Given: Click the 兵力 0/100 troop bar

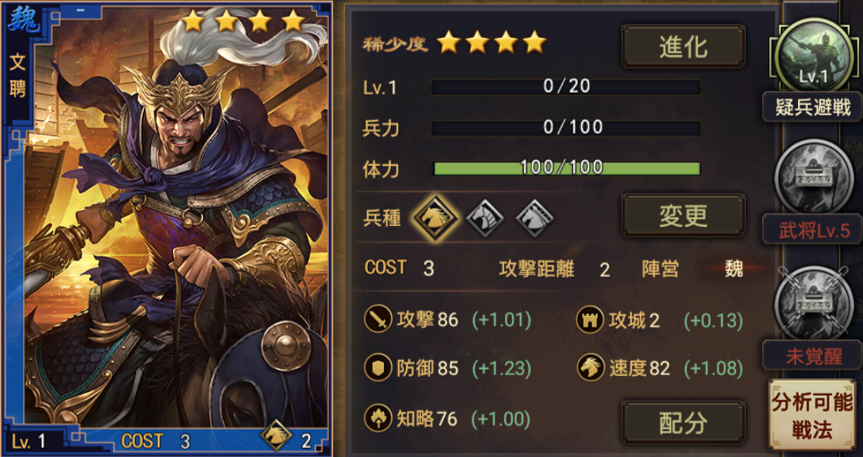Looking at the screenshot, I should 566,127.
